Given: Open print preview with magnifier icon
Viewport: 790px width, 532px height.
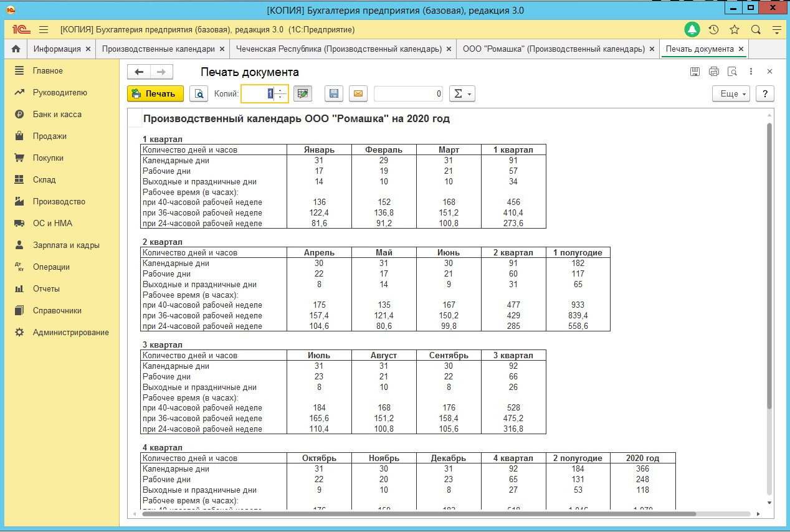Looking at the screenshot, I should [199, 93].
